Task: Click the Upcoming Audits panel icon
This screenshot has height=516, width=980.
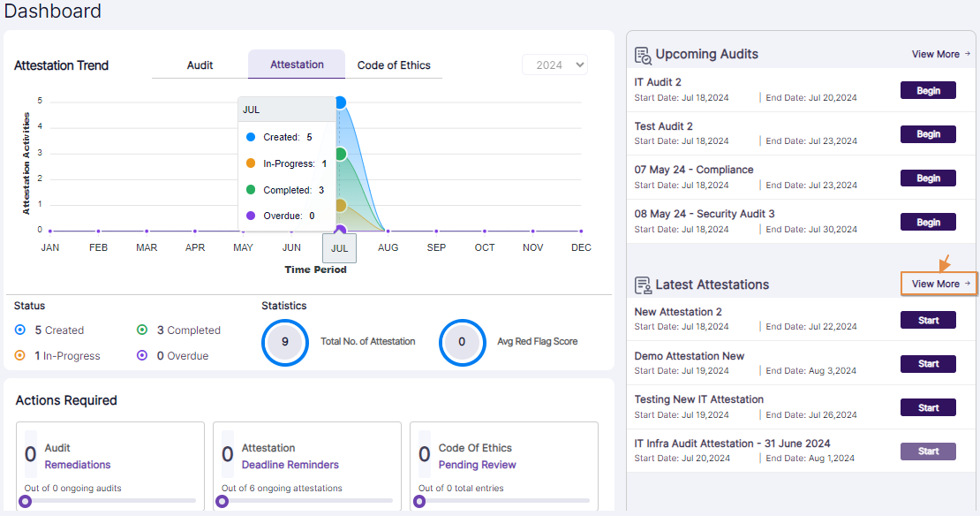Action: coord(643,55)
